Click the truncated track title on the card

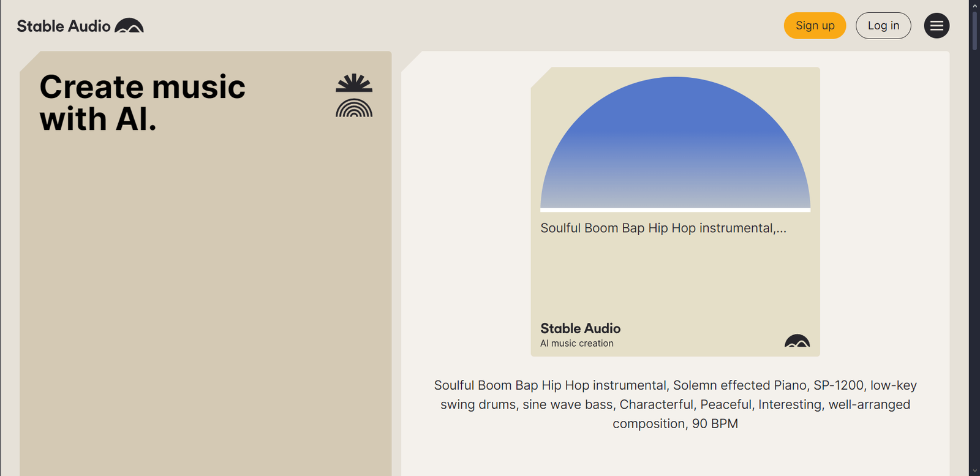coord(663,228)
